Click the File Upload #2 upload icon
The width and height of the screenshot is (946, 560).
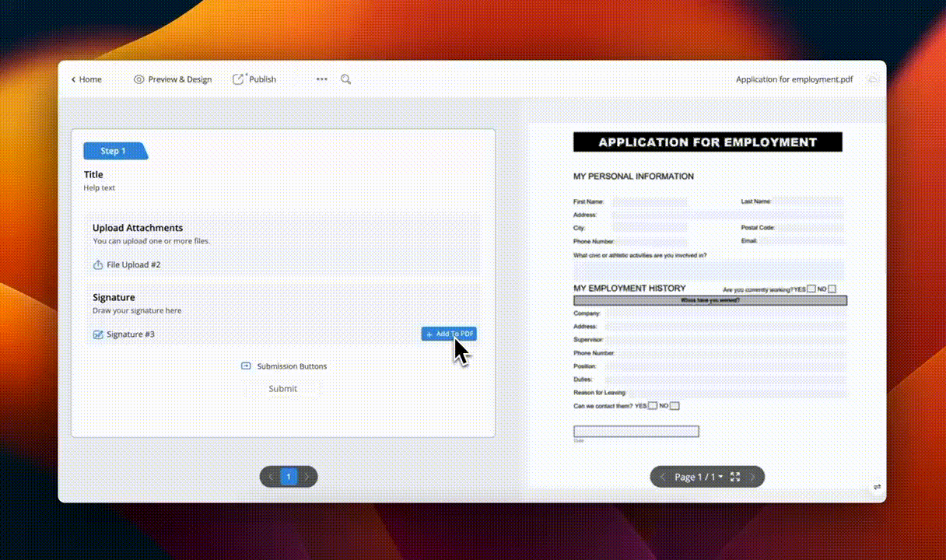[x=98, y=265]
